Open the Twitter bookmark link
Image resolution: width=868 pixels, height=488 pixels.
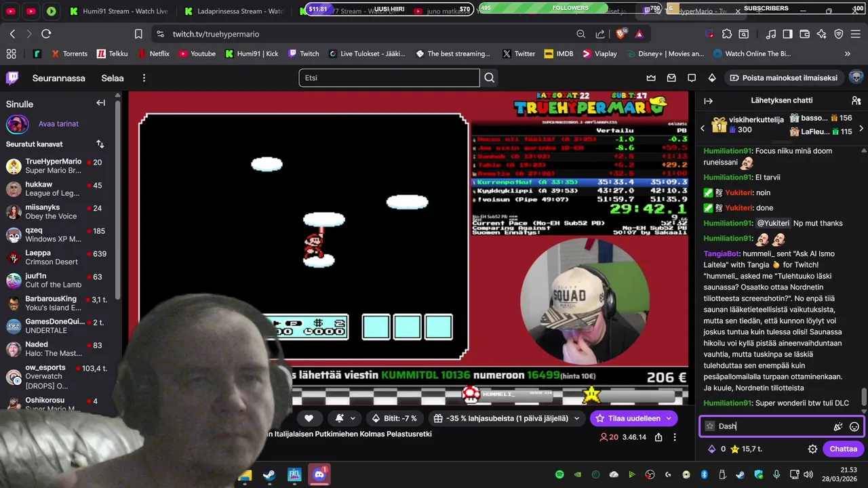click(519, 54)
